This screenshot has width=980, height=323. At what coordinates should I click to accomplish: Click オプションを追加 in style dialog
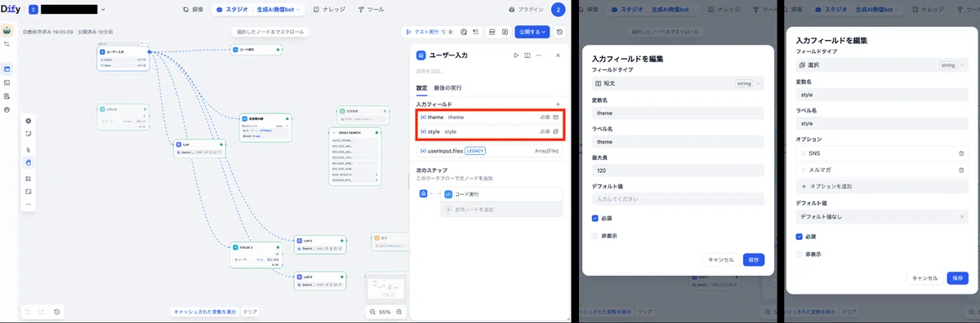pyautogui.click(x=882, y=186)
